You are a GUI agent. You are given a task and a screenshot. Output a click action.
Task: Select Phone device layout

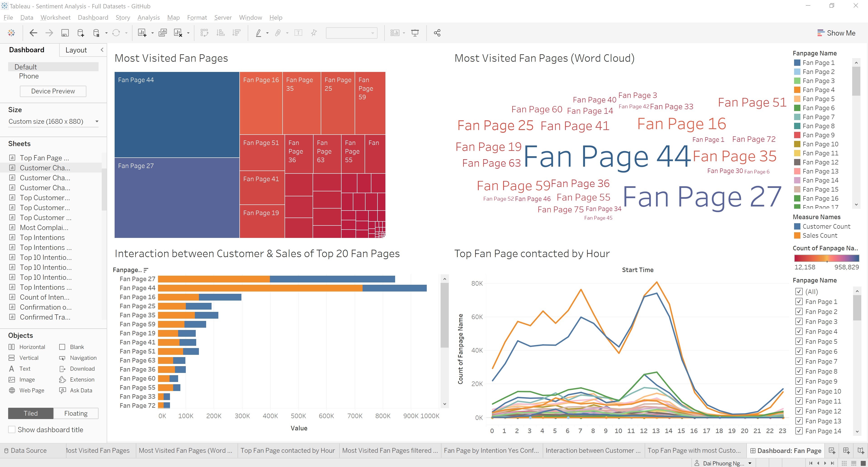(x=29, y=76)
